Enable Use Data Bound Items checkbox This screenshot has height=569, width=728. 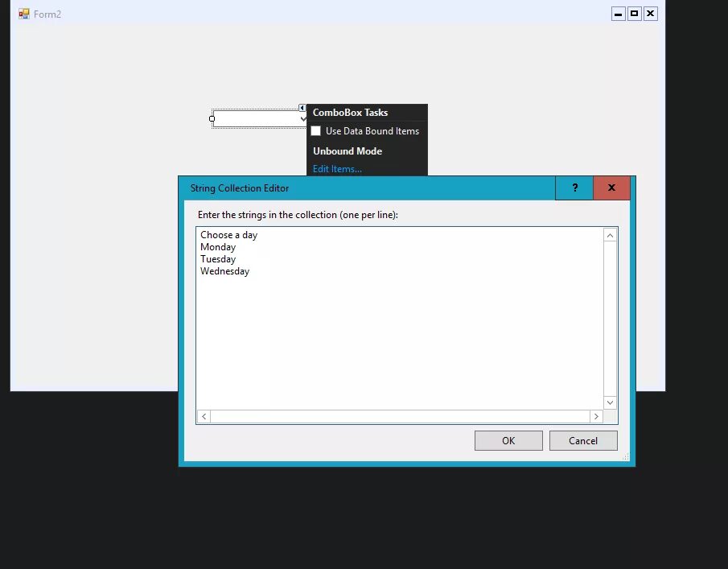coord(315,131)
